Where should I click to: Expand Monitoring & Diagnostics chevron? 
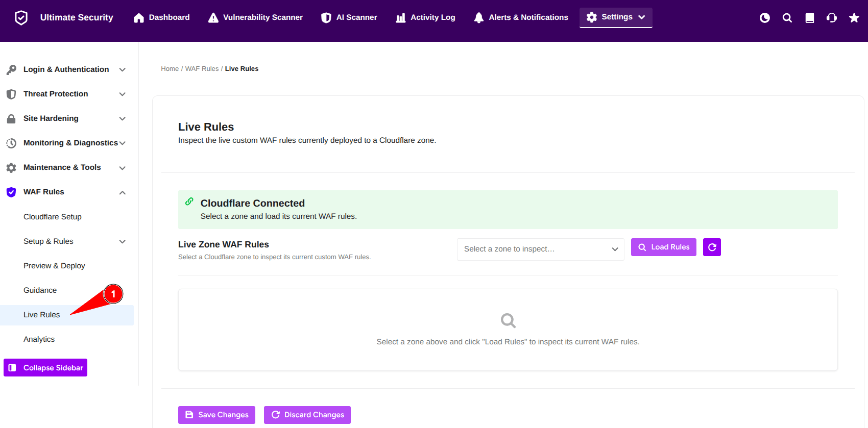[123, 143]
